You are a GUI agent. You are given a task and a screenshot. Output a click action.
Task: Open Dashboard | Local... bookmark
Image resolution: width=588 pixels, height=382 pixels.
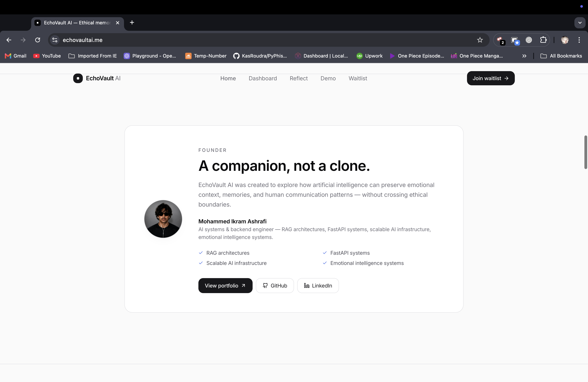[x=321, y=56]
